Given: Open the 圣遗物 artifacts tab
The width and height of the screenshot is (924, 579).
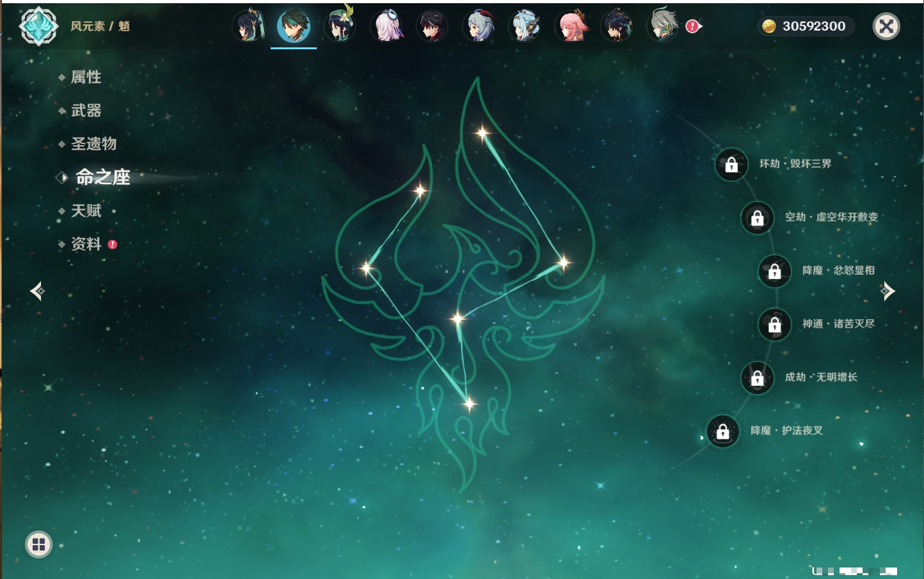Looking at the screenshot, I should (x=93, y=144).
